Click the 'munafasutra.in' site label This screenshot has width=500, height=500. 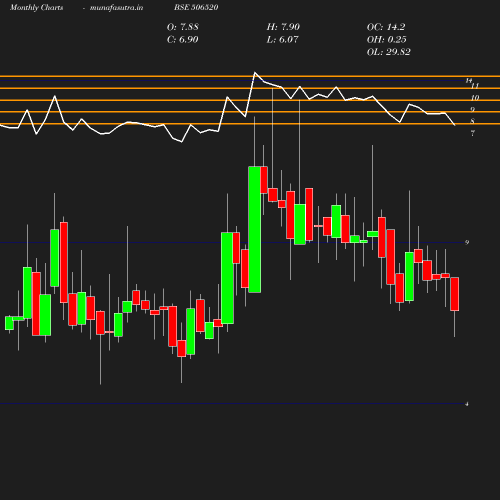pos(116,7)
